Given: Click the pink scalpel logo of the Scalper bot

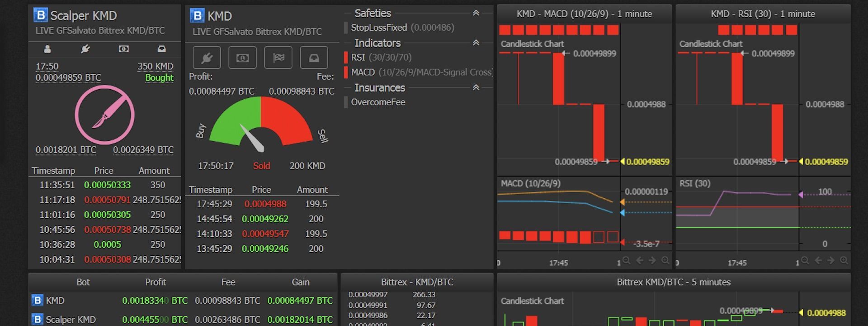Looking at the screenshot, I should tap(104, 115).
